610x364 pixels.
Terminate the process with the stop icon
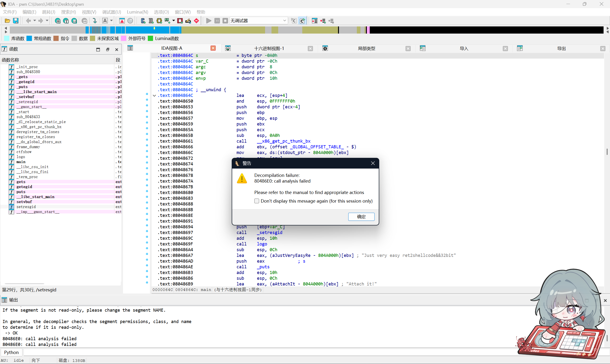(225, 21)
